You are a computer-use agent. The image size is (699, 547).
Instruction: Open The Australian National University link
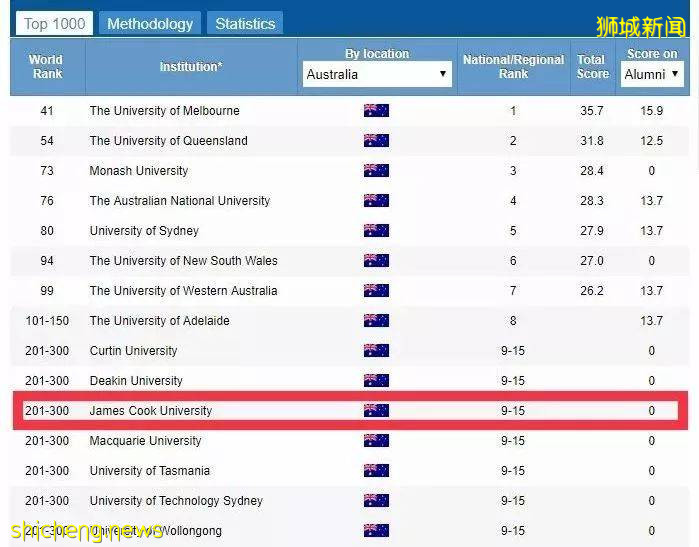pyautogui.click(x=180, y=201)
